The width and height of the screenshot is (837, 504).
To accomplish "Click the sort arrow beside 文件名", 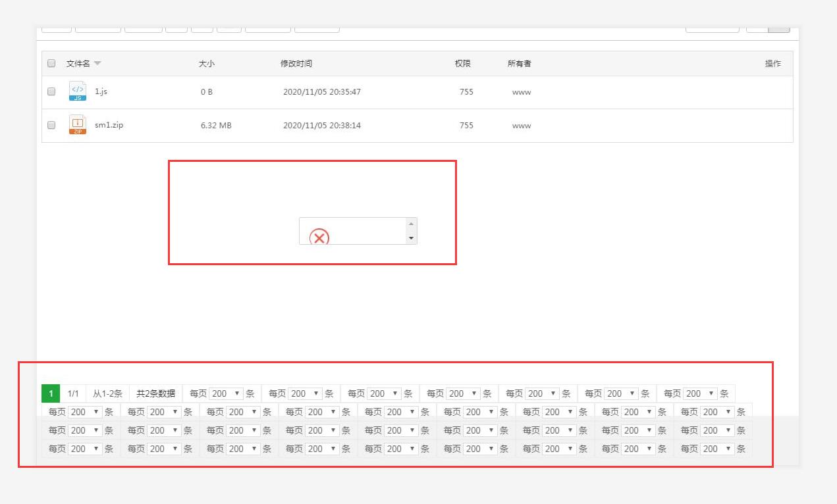I will click(x=97, y=64).
